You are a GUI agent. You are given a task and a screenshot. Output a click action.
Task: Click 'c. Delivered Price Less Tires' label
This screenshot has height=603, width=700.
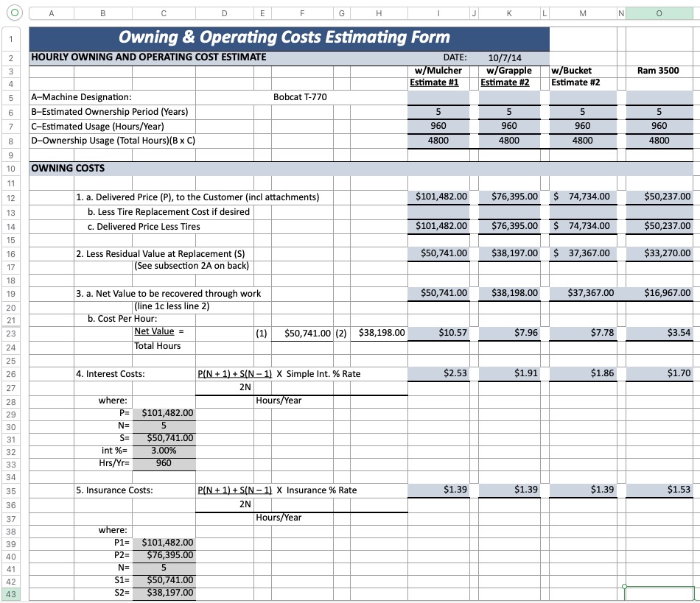(144, 227)
